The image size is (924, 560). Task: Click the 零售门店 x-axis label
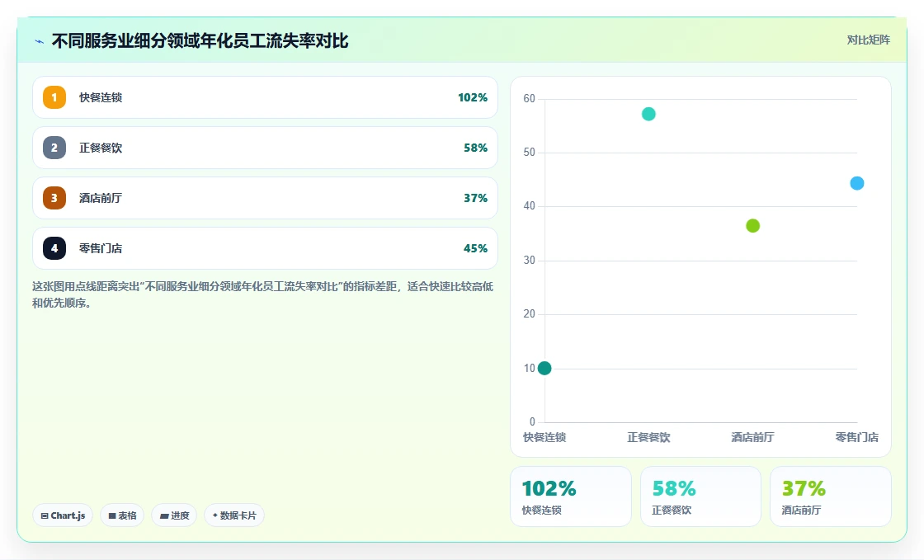click(857, 437)
